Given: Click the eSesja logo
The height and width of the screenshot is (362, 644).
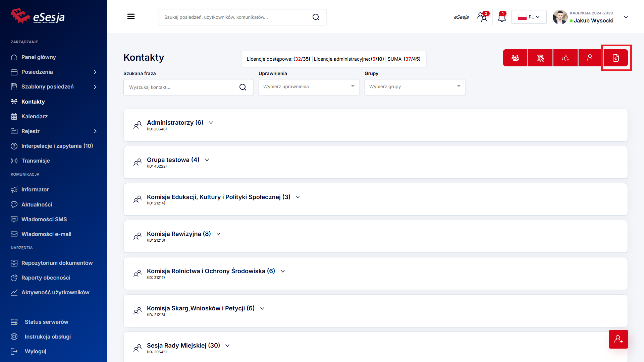Looking at the screenshot, I should (38, 16).
